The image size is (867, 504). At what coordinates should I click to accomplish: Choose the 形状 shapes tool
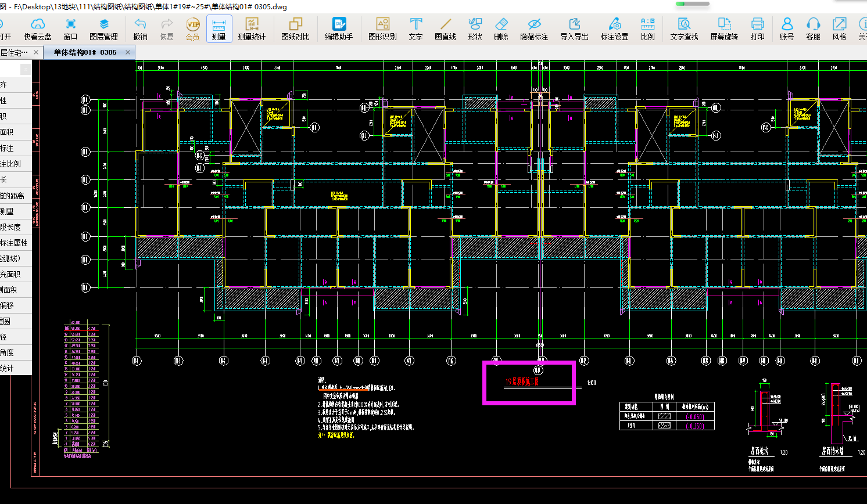click(x=475, y=28)
